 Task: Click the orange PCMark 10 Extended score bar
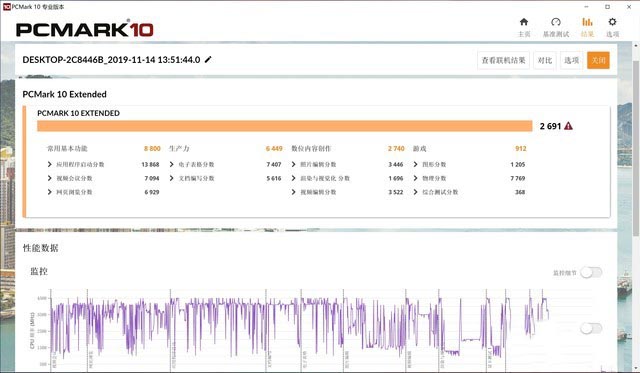click(x=284, y=126)
